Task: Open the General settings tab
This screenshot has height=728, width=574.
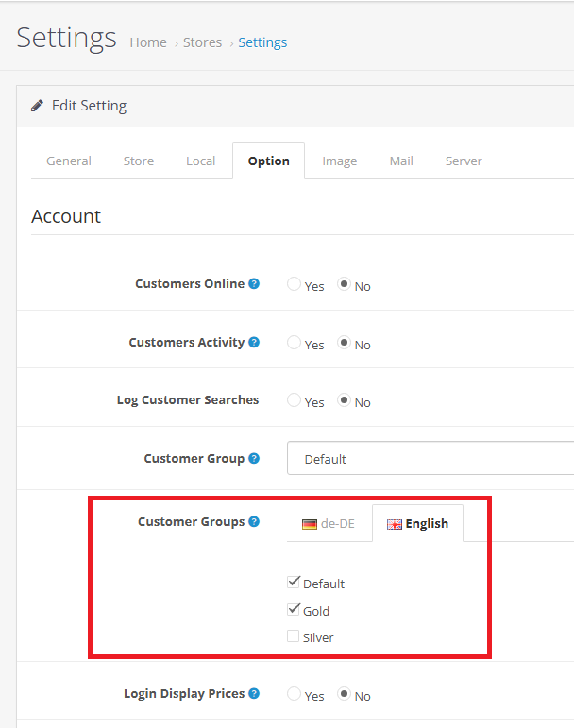Action: [69, 161]
